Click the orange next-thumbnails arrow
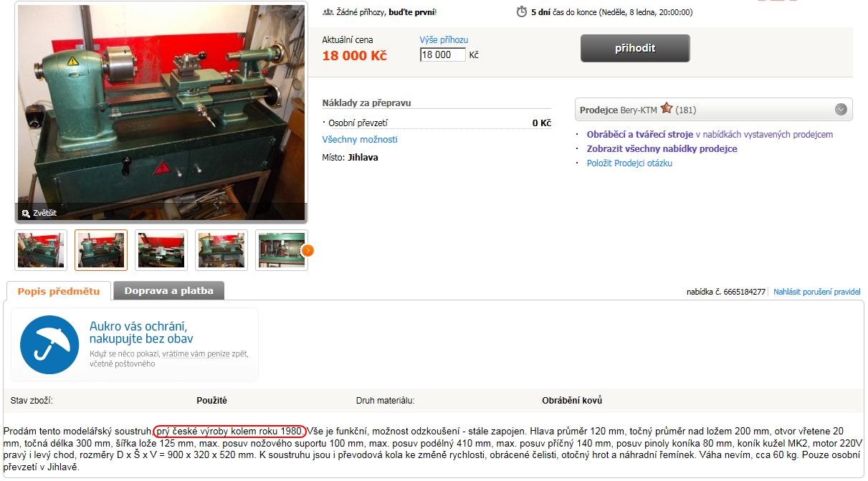The width and height of the screenshot is (868, 481). [307, 250]
